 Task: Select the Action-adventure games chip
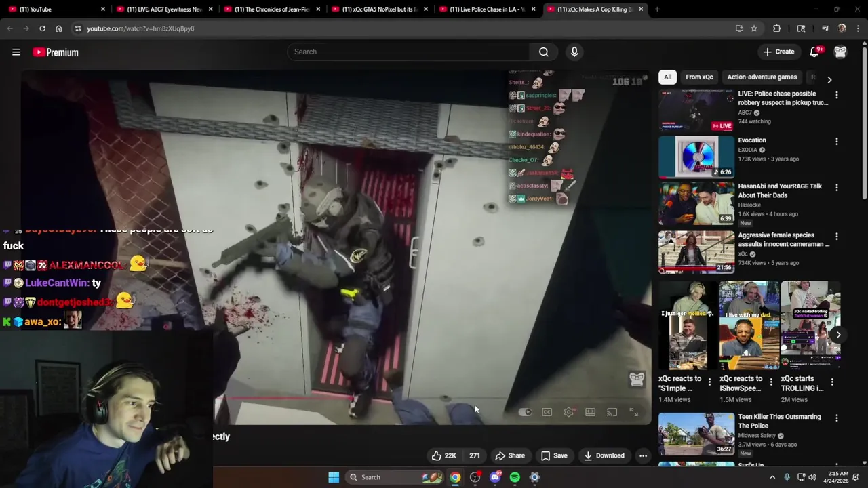click(x=762, y=77)
